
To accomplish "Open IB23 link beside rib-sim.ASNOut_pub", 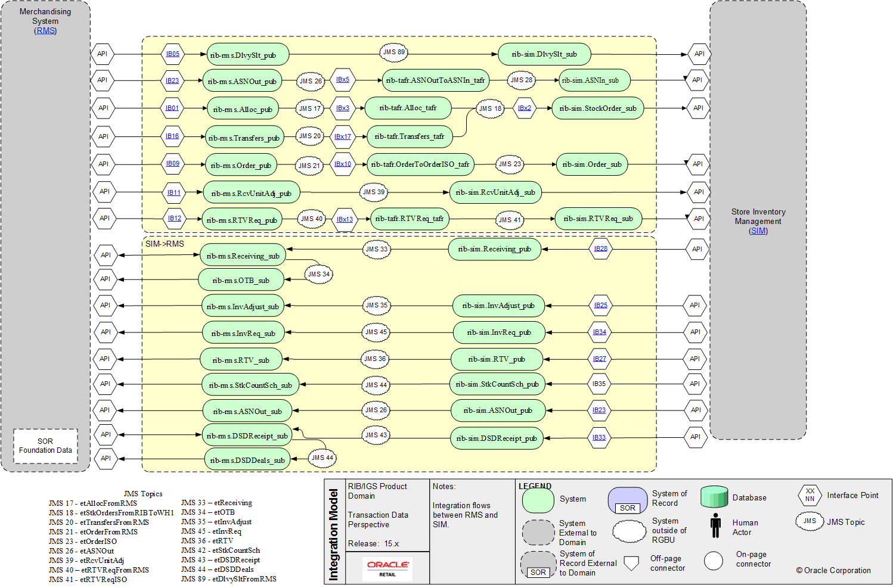I will point(599,410).
